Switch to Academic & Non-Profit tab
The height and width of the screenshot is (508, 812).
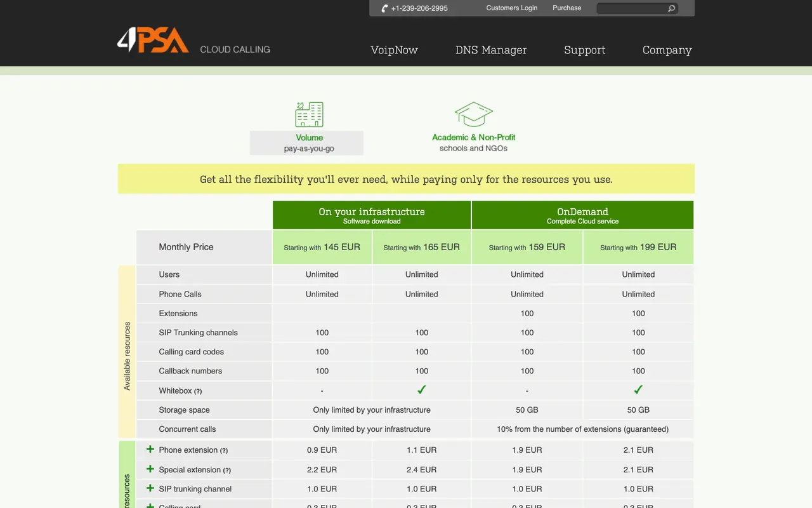[x=474, y=143]
